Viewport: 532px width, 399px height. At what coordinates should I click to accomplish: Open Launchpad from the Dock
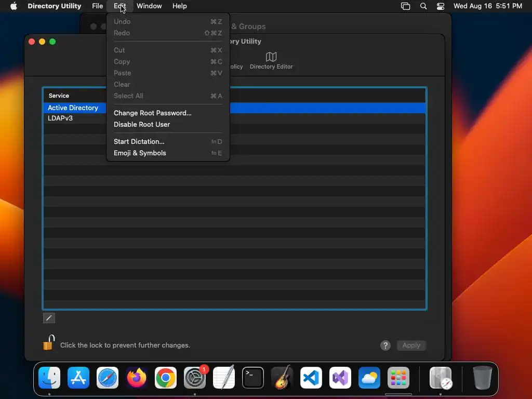tap(398, 378)
